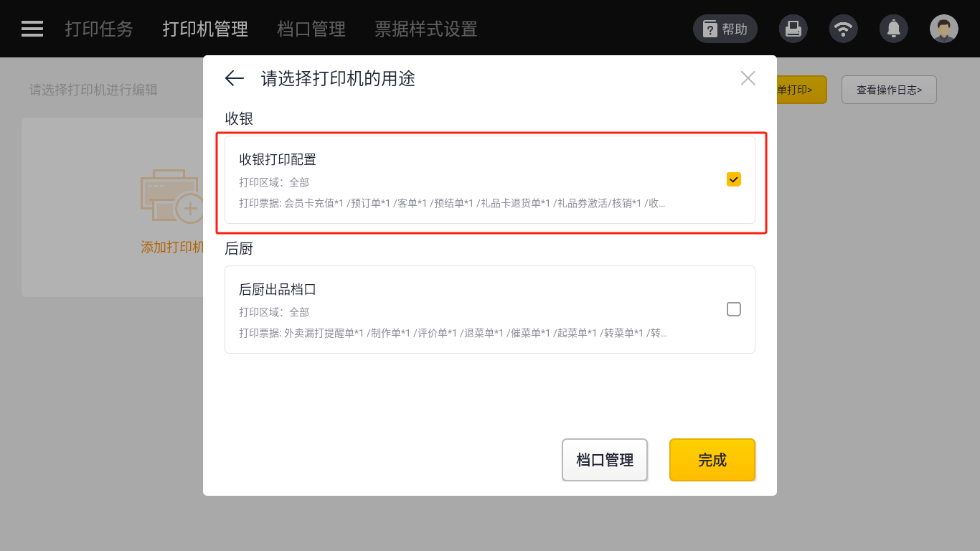The height and width of the screenshot is (551, 980).
Task: Switch to the 打印任务 tab
Action: coord(99,29)
